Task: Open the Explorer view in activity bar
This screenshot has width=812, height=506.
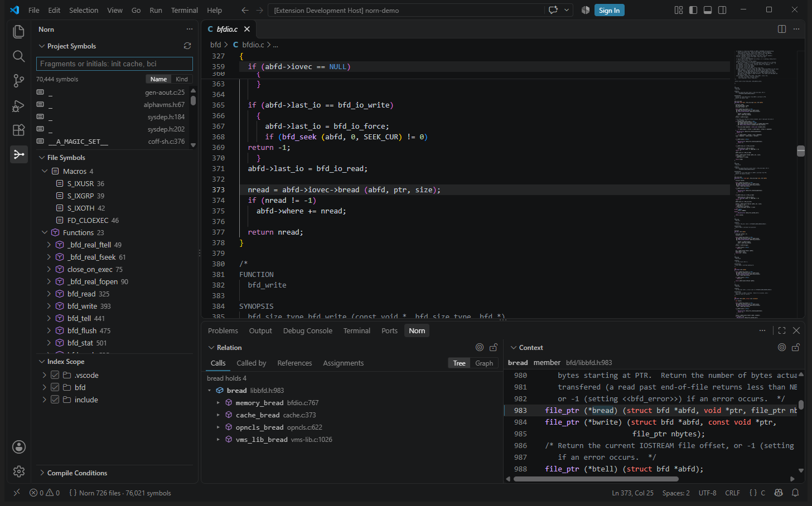Action: (18, 32)
